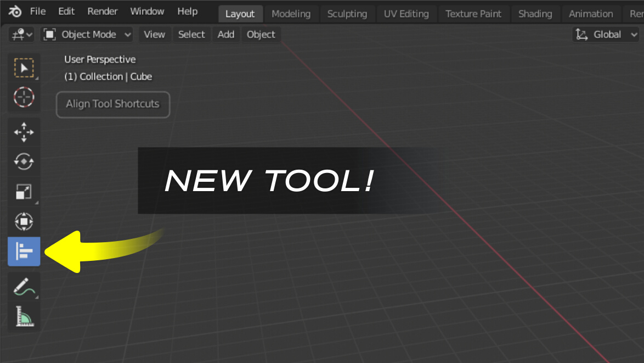Image resolution: width=644 pixels, height=363 pixels.
Task: Select the Measure tool
Action: (24, 316)
